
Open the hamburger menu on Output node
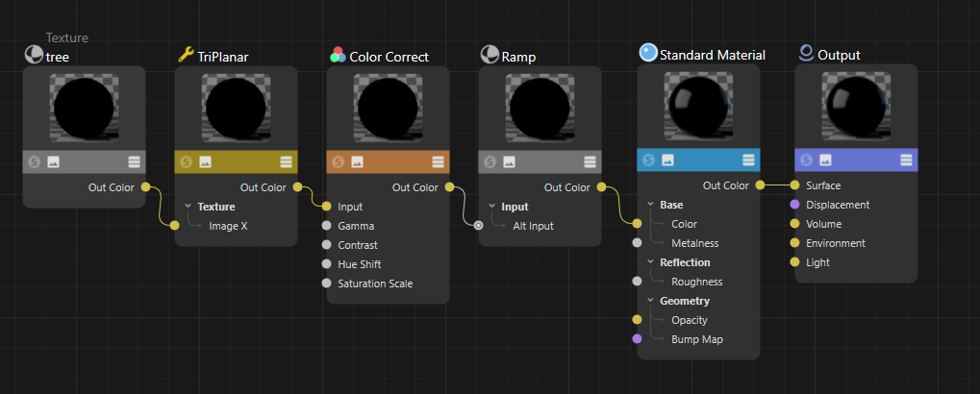[x=906, y=160]
